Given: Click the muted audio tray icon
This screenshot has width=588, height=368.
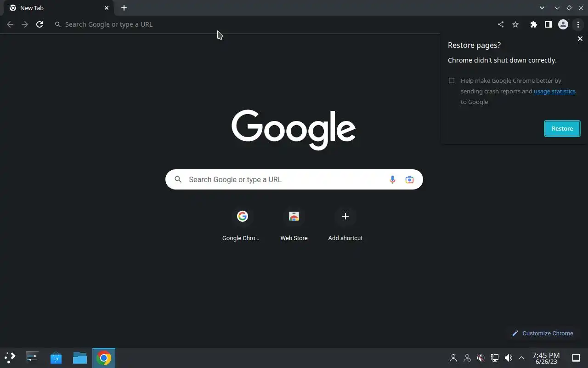Looking at the screenshot, I should point(481,358).
